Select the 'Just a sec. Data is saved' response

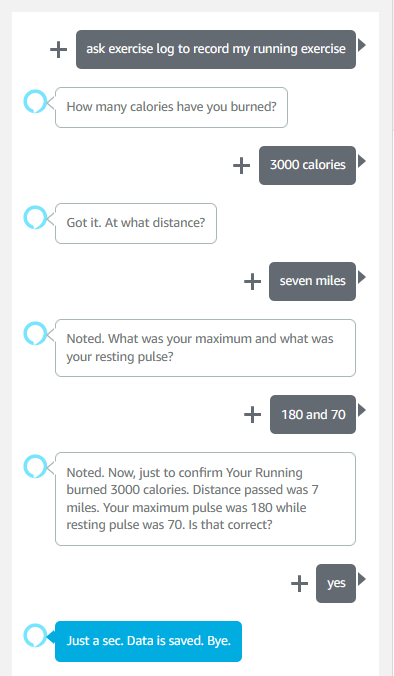click(x=148, y=641)
